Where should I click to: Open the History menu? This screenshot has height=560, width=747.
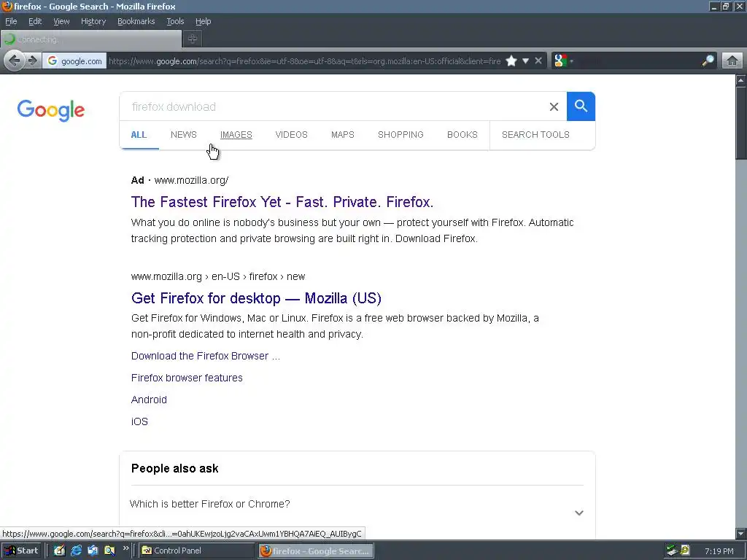click(x=93, y=21)
